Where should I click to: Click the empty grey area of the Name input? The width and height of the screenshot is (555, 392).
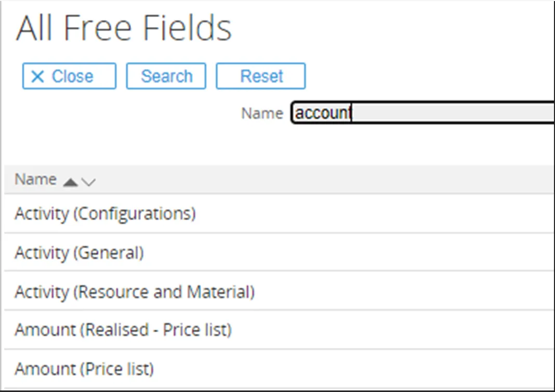click(452, 113)
